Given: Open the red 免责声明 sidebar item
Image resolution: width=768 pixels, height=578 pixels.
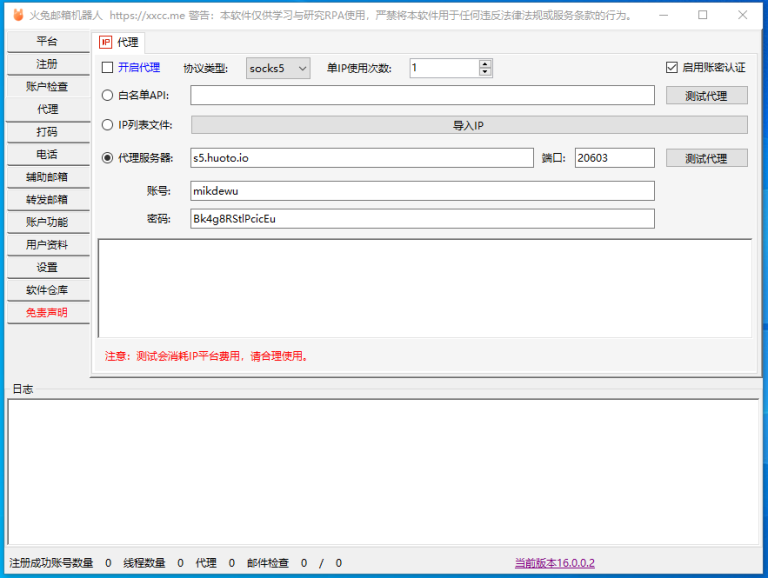Looking at the screenshot, I should point(48,313).
